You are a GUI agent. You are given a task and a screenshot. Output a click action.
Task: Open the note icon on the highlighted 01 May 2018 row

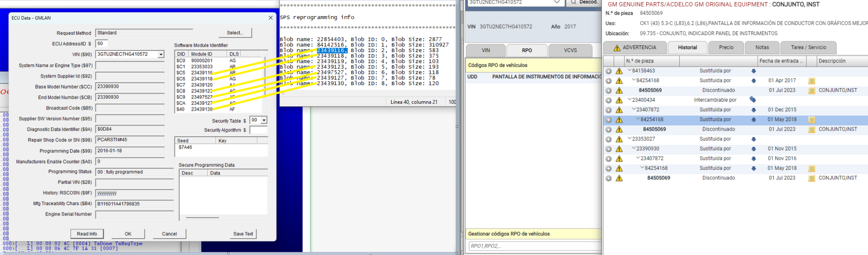tap(812, 119)
